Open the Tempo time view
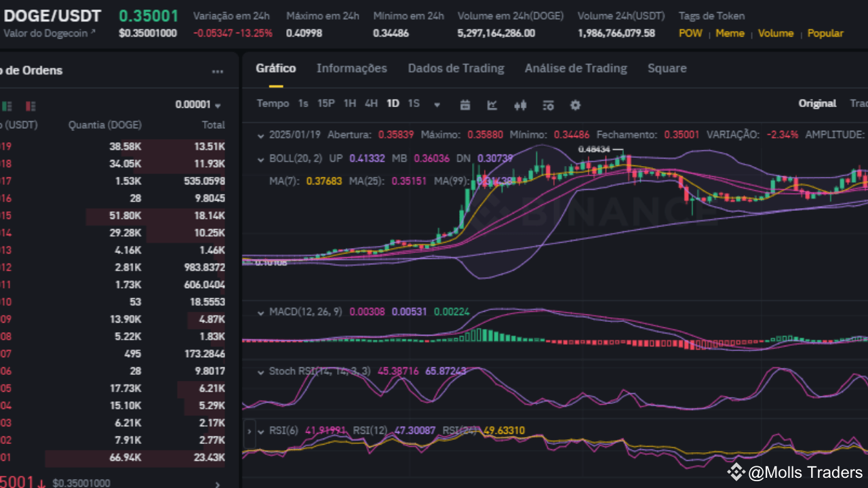868x488 pixels. [273, 104]
